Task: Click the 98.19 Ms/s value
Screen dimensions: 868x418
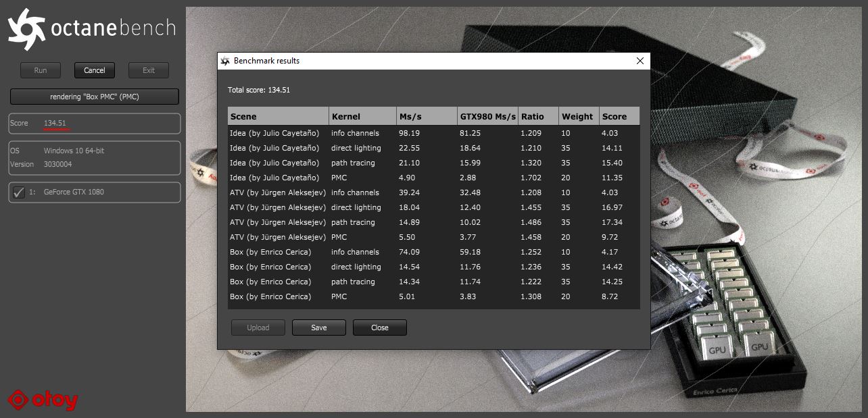Action: pyautogui.click(x=409, y=133)
